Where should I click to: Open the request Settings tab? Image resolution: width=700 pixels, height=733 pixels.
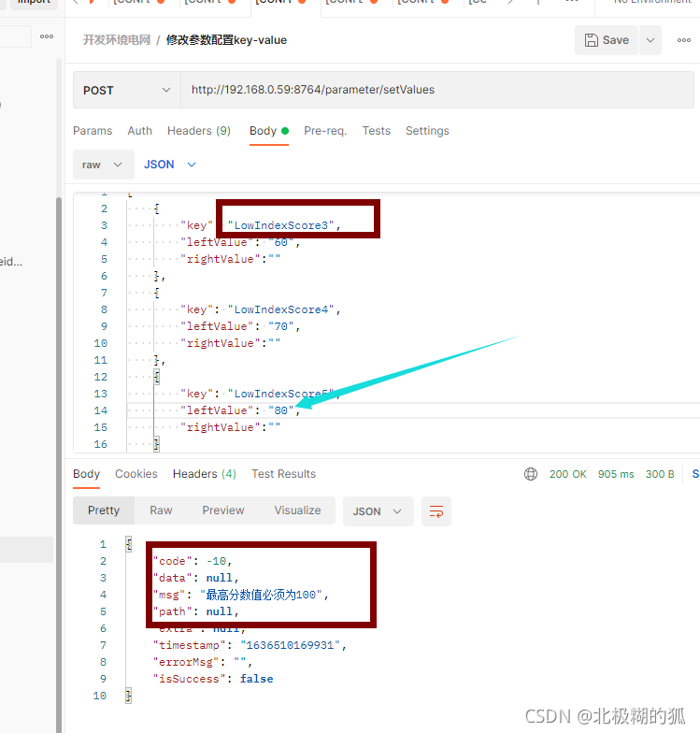coord(427,131)
